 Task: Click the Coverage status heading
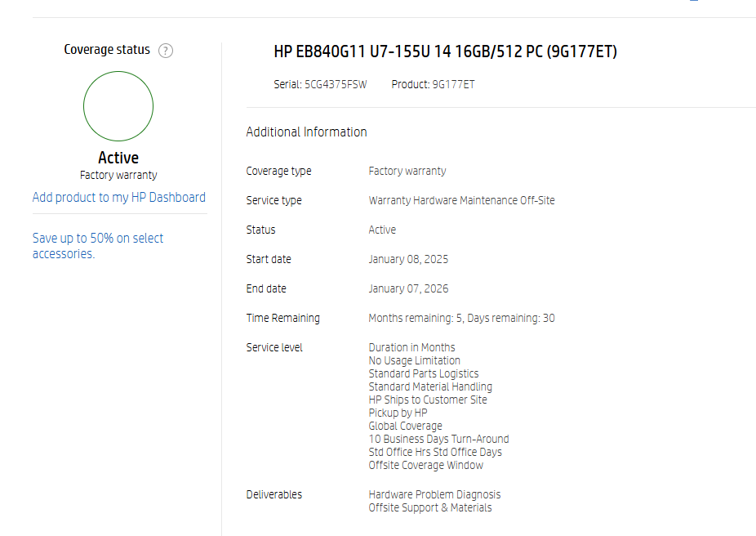(107, 50)
